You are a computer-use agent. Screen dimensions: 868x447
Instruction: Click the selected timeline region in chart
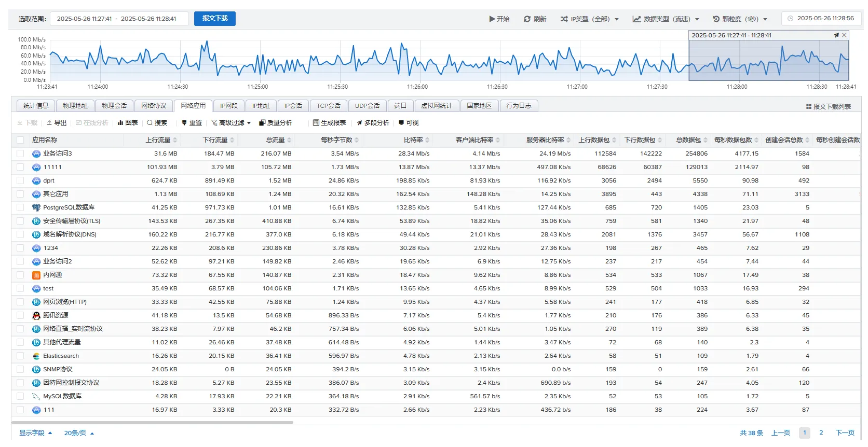769,60
